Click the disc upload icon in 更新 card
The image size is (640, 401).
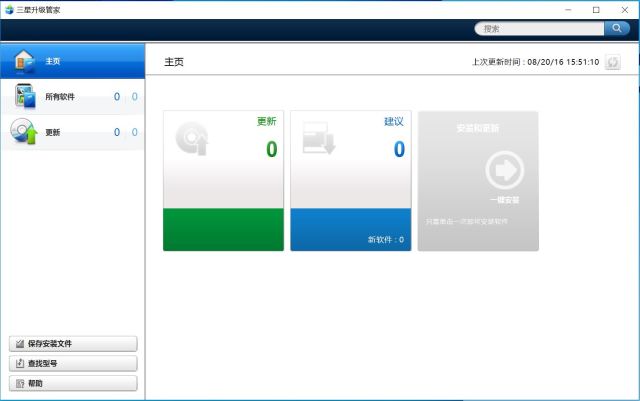point(192,138)
